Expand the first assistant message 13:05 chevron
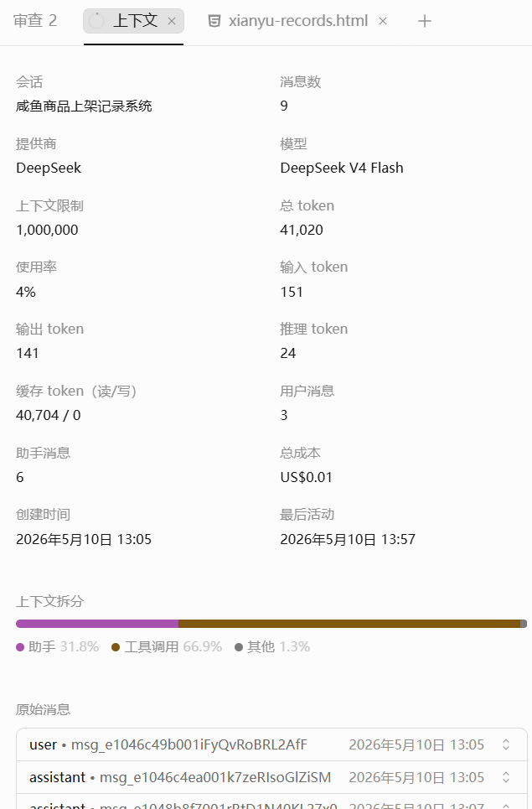Screen dimensions: 532x809 pyautogui.click(x=506, y=777)
